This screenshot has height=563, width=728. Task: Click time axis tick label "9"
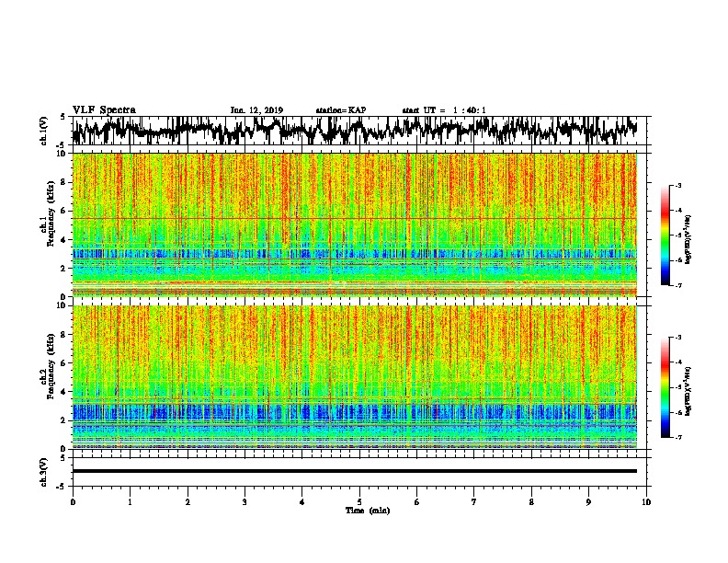point(588,501)
